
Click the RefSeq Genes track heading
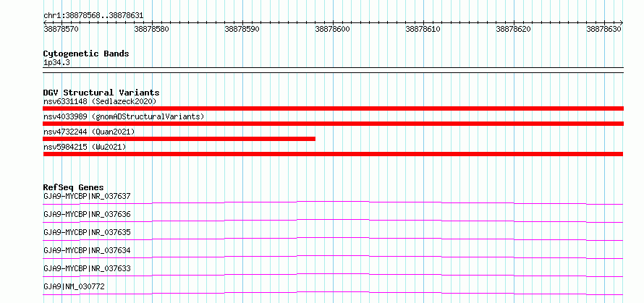click(x=74, y=187)
